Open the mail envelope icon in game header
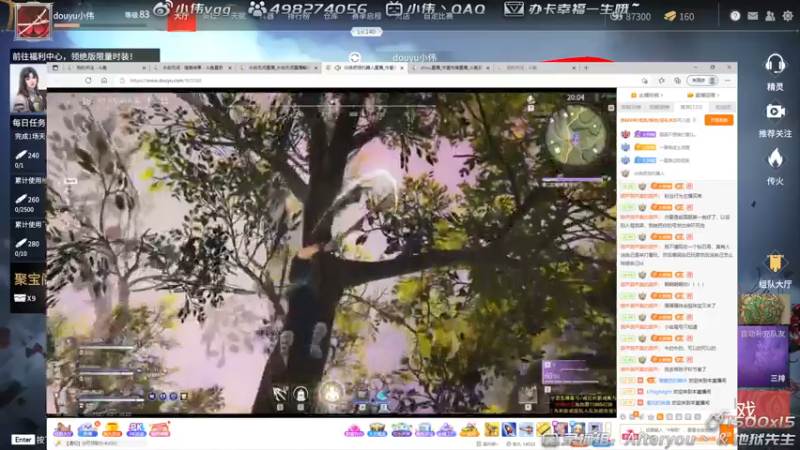This screenshot has width=800, height=450. coord(753,16)
